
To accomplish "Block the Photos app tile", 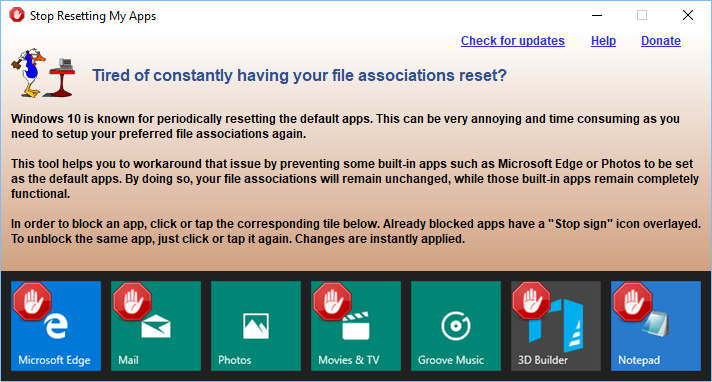I will tap(256, 326).
